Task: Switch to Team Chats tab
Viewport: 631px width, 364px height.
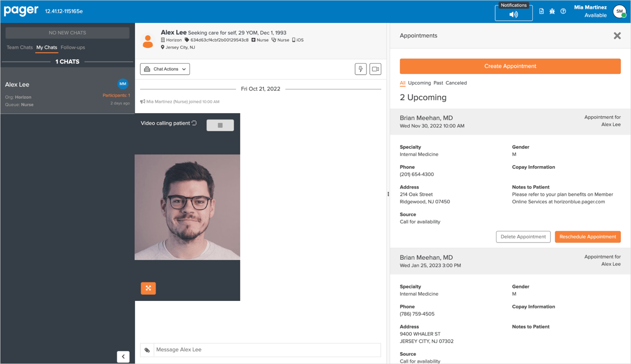Action: 19,47
